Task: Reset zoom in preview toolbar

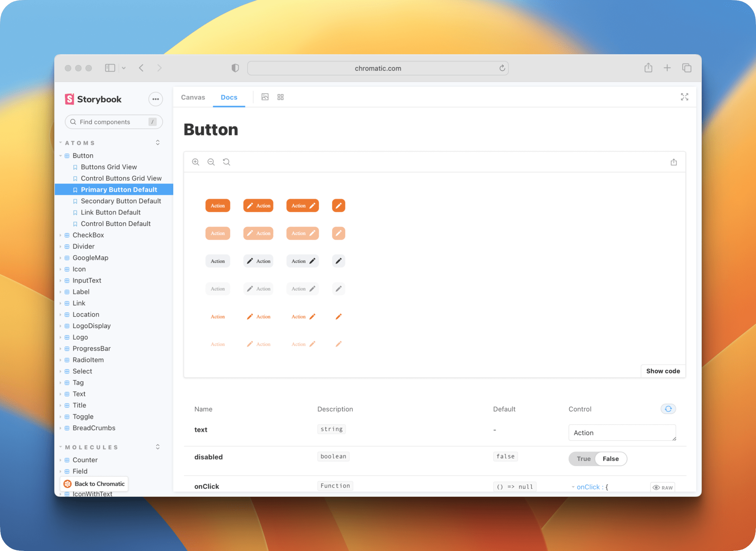Action: click(226, 162)
